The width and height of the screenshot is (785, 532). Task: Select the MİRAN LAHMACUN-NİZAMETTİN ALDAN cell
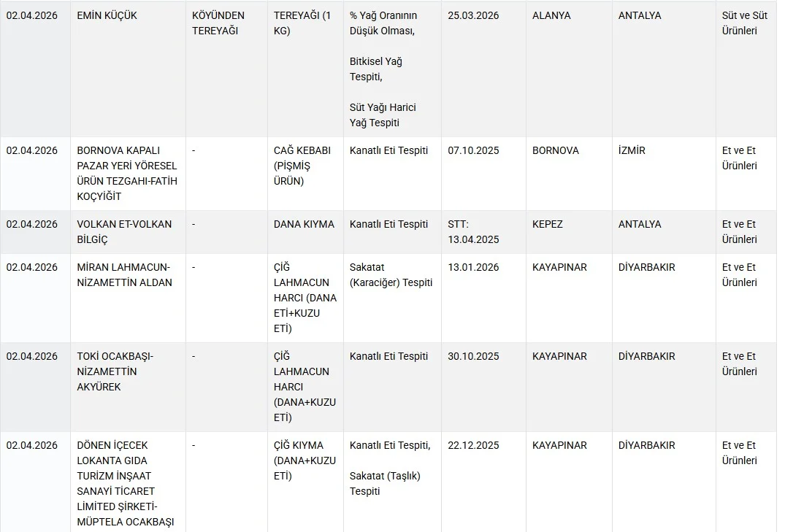(x=124, y=275)
